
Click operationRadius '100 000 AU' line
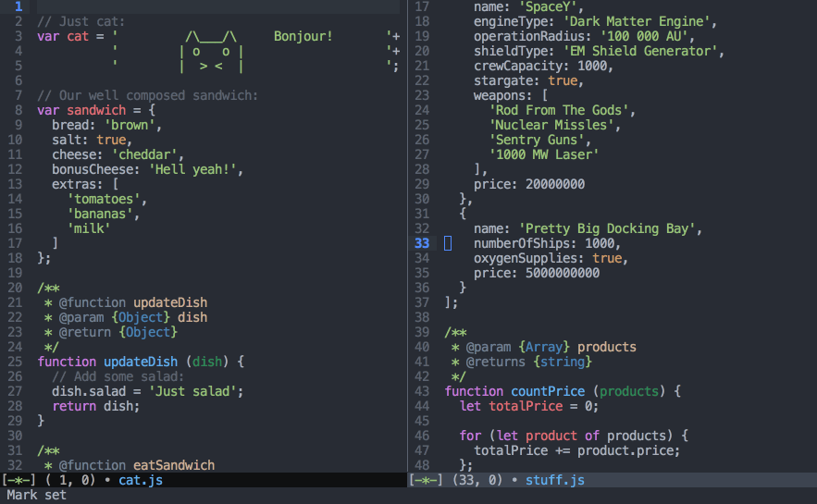584,36
